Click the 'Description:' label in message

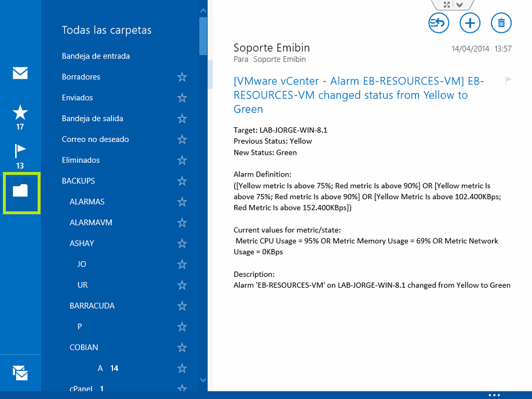point(254,274)
